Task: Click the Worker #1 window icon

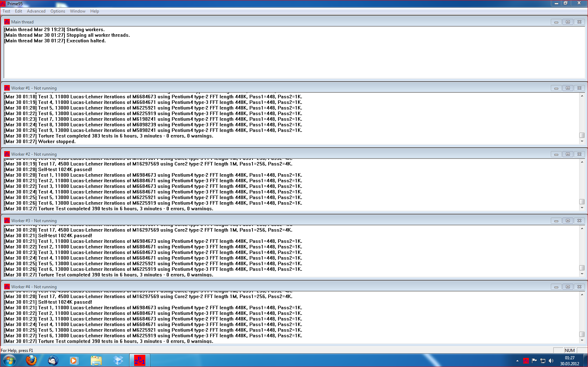Action: (x=7, y=88)
